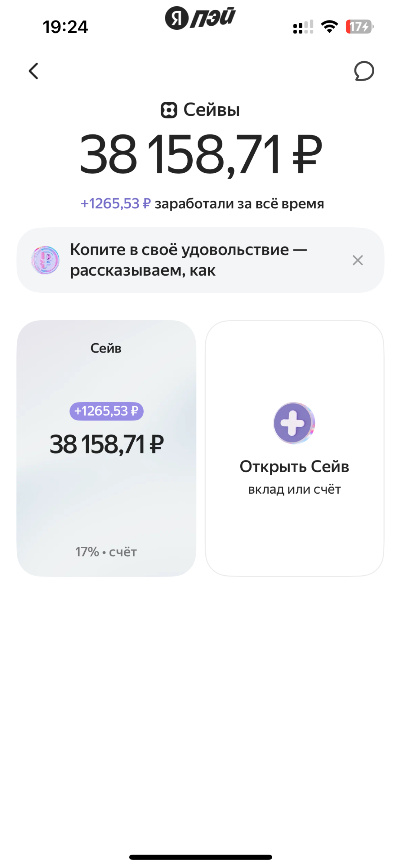Select Открыть Сейв to create a deposit

coord(294,466)
